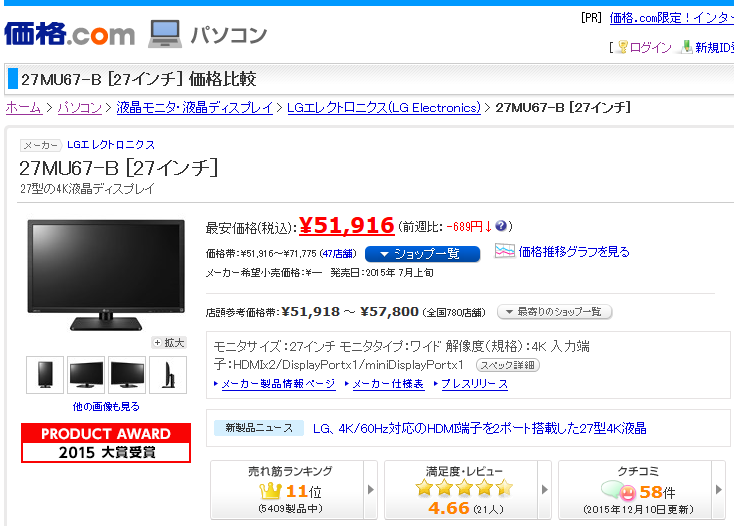Open プレスリリース link
The image size is (734, 526).
475,384
